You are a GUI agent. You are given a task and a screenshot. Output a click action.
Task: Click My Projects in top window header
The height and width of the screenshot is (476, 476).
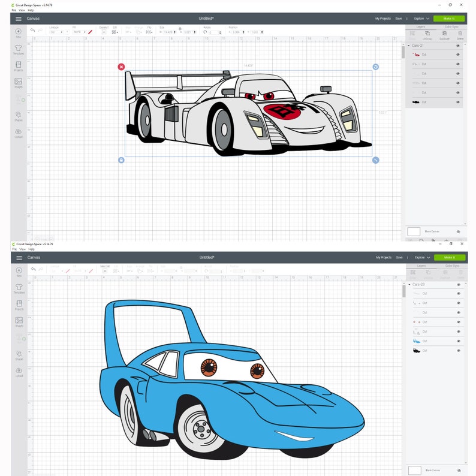(383, 19)
